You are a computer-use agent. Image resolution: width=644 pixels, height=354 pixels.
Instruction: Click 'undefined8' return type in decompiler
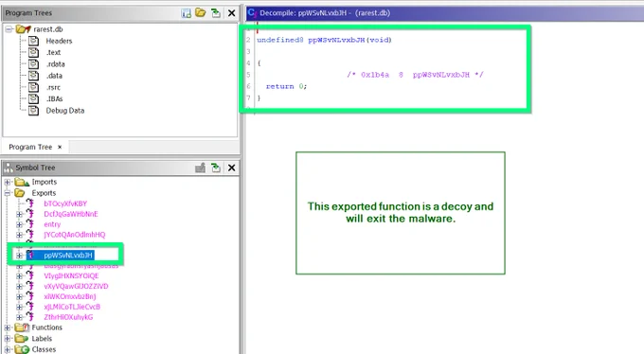280,40
